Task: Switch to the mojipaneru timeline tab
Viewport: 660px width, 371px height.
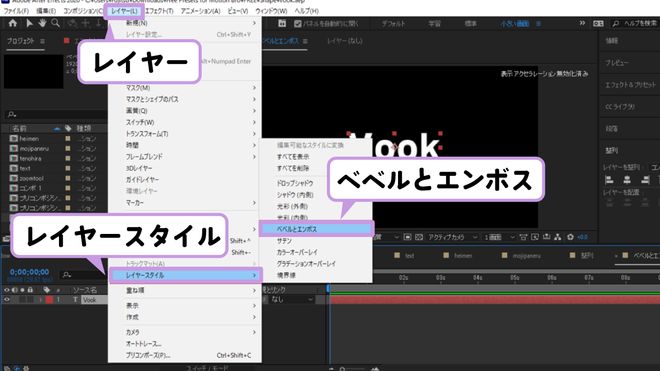Action: (x=526, y=256)
